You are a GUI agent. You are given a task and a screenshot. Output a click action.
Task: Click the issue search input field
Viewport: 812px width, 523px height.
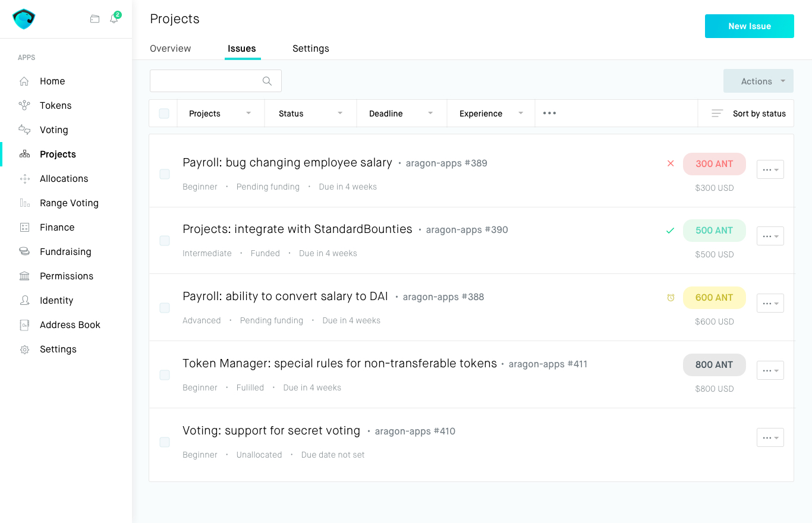coord(216,81)
